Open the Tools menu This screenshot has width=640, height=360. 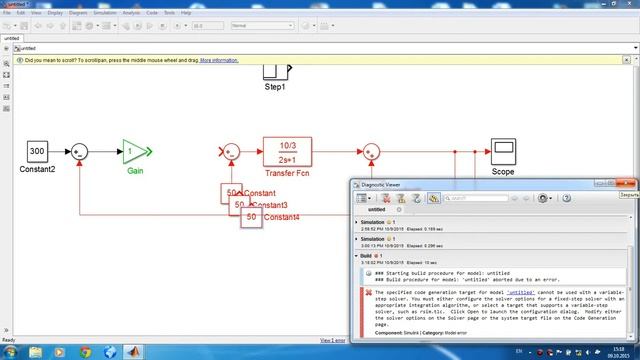[x=169, y=13]
